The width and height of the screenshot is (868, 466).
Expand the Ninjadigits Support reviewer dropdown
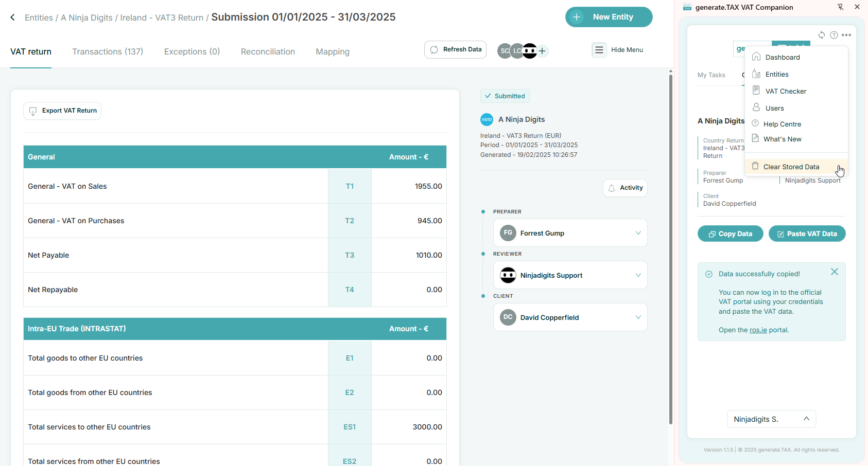click(x=638, y=275)
